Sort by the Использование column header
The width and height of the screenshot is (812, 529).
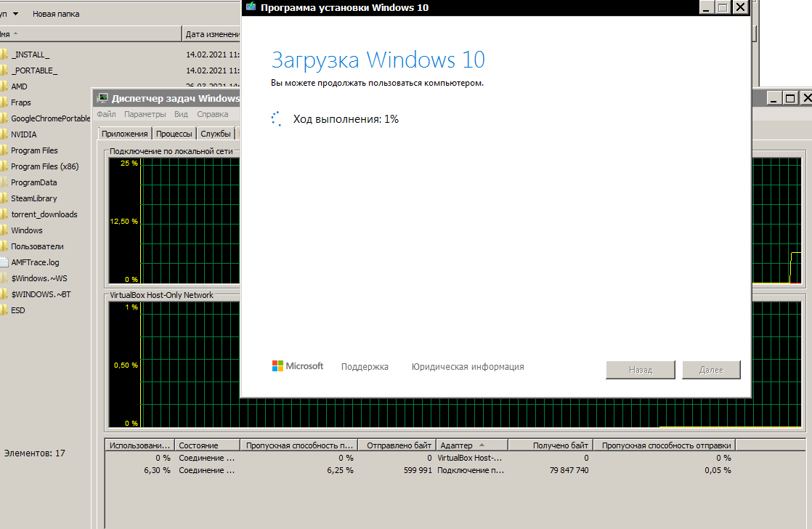pyautogui.click(x=140, y=445)
